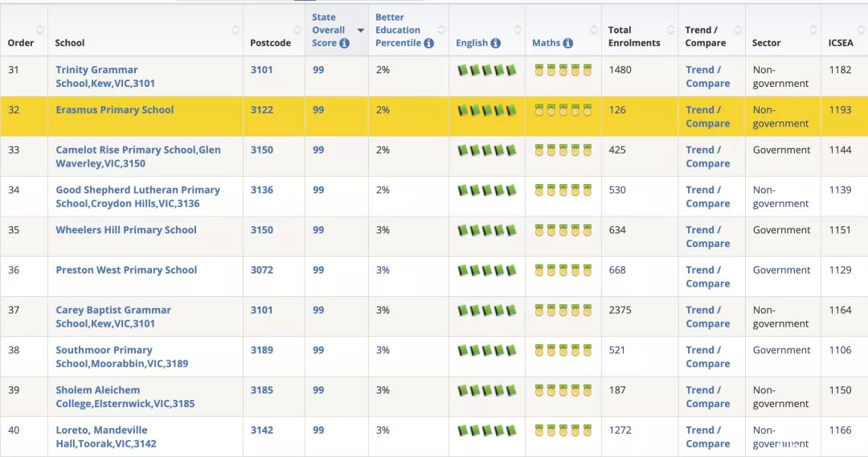
Task: Open Trend / Compare for Loreto Mandeville
Action: coord(707,437)
